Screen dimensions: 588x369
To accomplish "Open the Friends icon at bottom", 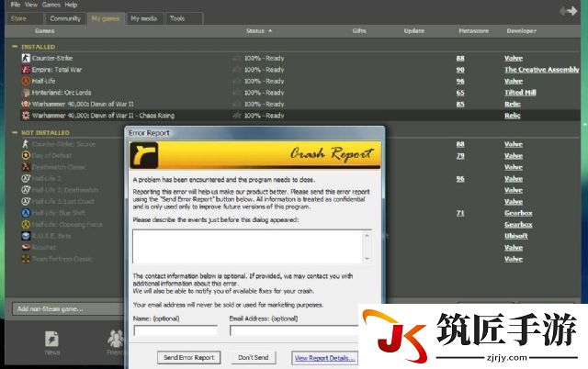I will click(x=116, y=339).
